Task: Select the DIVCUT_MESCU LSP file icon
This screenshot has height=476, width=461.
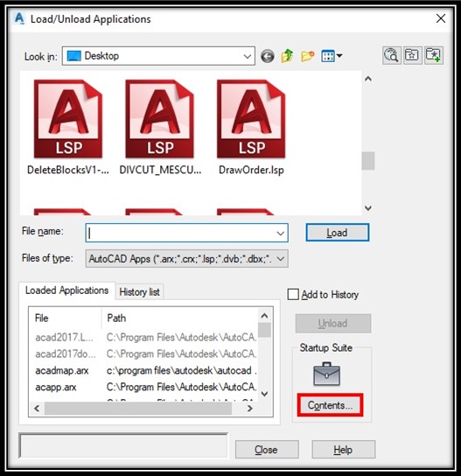Action: coord(159,119)
